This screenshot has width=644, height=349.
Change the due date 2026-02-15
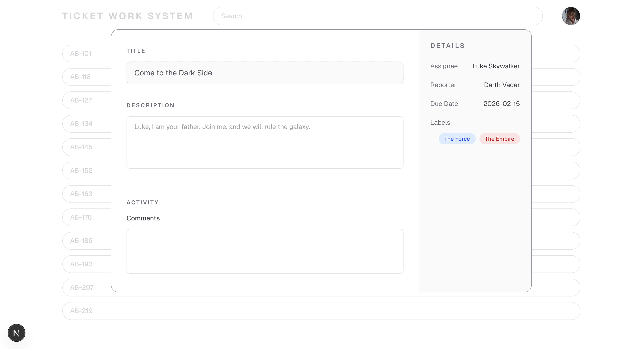click(501, 104)
